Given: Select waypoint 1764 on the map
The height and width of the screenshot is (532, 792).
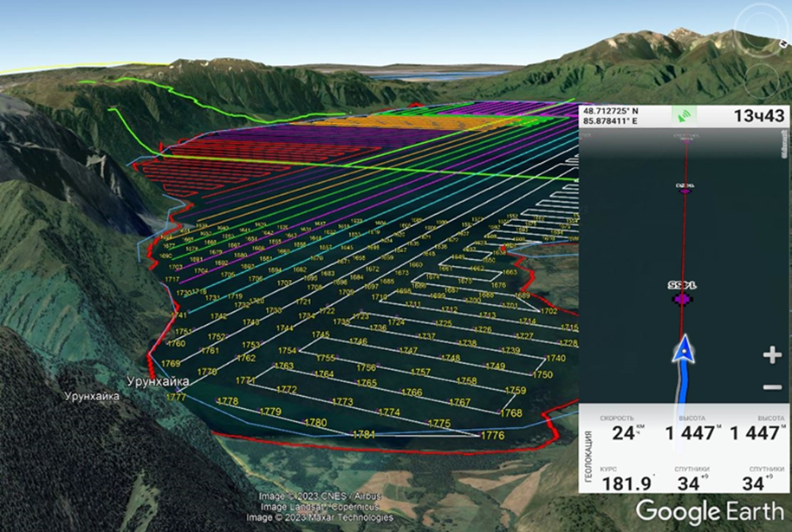Looking at the screenshot, I should pyautogui.click(x=324, y=373).
